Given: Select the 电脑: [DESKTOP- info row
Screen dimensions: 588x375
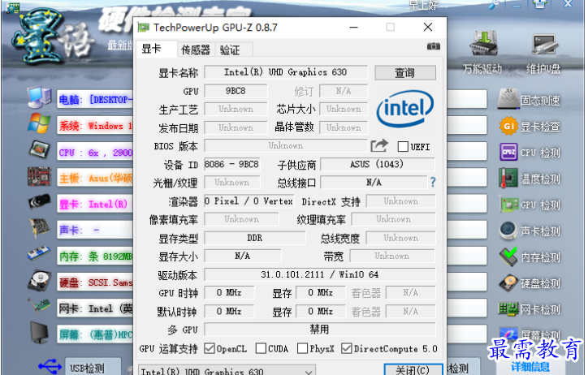Looking at the screenshot, I should pos(95,100).
